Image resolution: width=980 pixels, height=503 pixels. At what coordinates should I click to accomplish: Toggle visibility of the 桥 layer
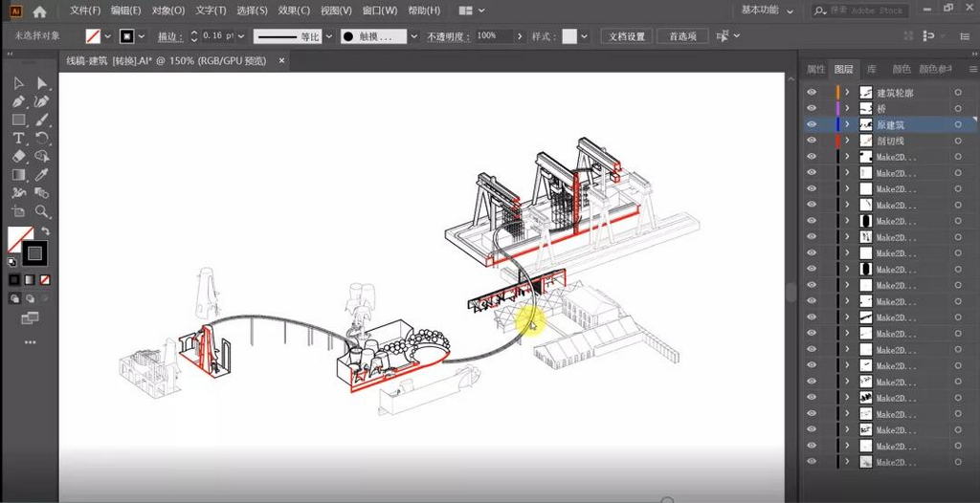click(x=812, y=109)
